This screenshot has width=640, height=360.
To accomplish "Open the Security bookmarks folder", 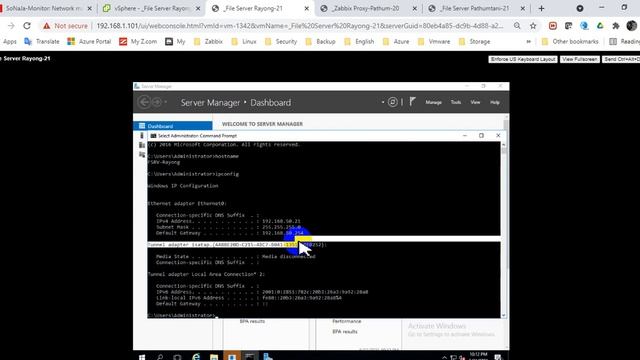I will coord(281,42).
